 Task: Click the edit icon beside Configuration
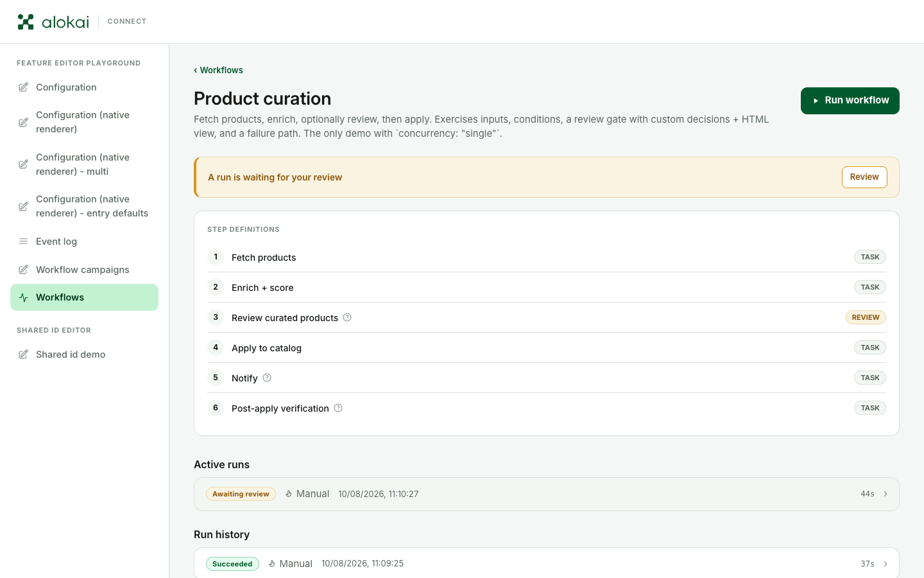23,87
